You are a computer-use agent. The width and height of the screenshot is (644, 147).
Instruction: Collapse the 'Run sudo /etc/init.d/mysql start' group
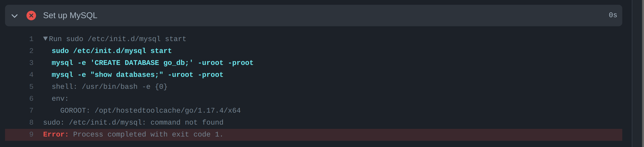(45, 38)
